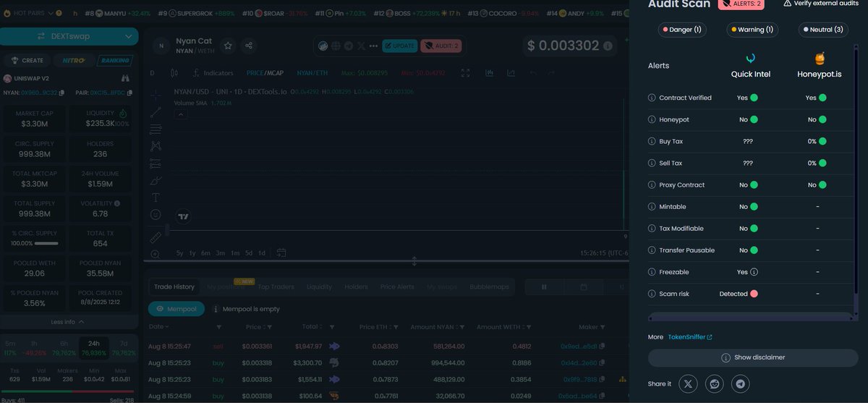Click the more social links ellipsis icon
This screenshot has width=868, height=403.
pos(373,46)
